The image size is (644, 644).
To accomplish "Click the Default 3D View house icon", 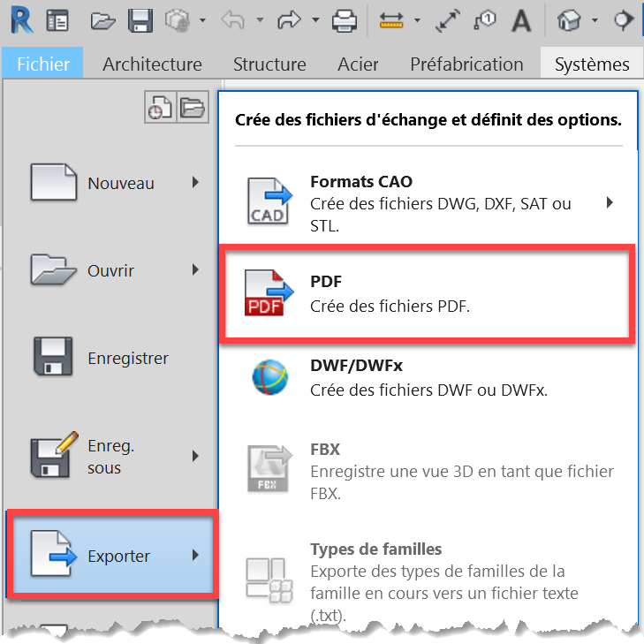I will 569,20.
